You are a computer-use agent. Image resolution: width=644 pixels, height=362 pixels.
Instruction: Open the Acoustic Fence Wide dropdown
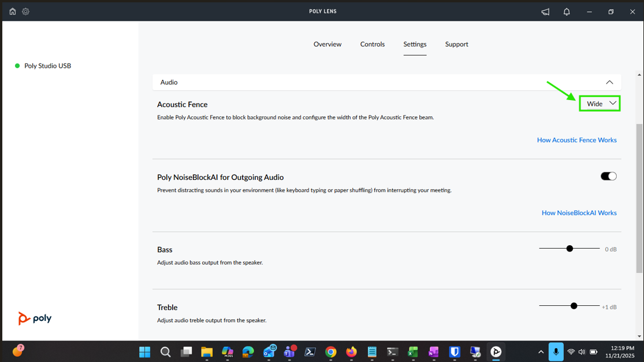pos(600,104)
